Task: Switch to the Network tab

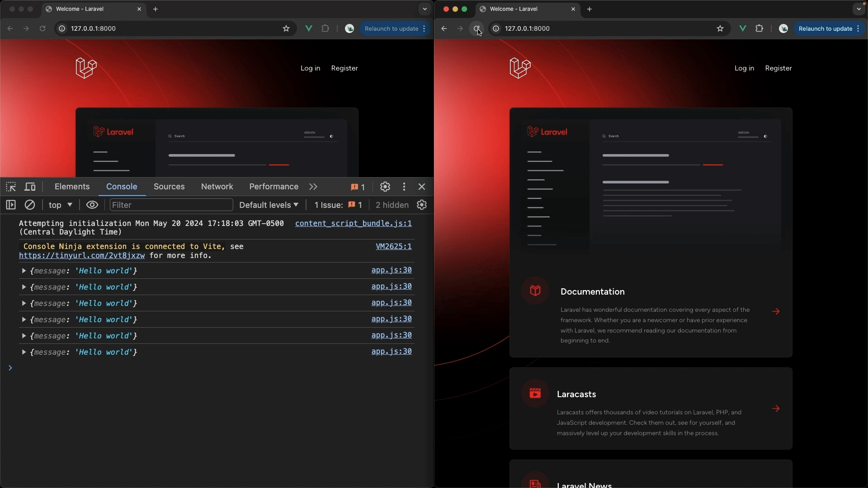Action: (x=217, y=187)
